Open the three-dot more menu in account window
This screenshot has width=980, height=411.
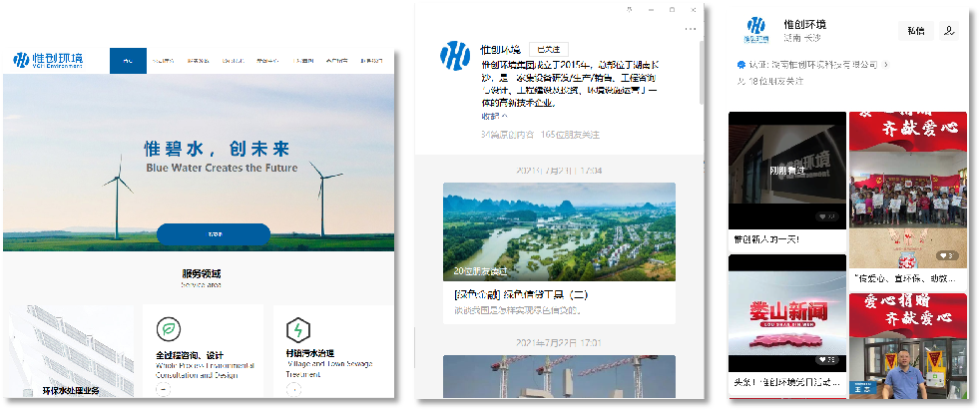coord(690,29)
